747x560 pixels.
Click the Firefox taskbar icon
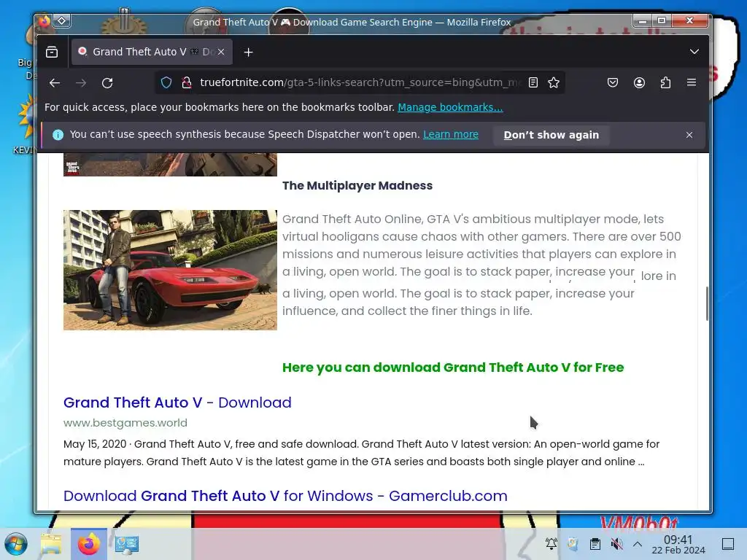(88, 544)
